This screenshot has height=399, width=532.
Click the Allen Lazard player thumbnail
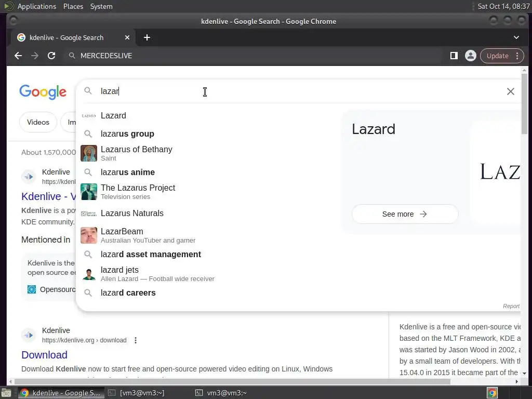point(89,274)
